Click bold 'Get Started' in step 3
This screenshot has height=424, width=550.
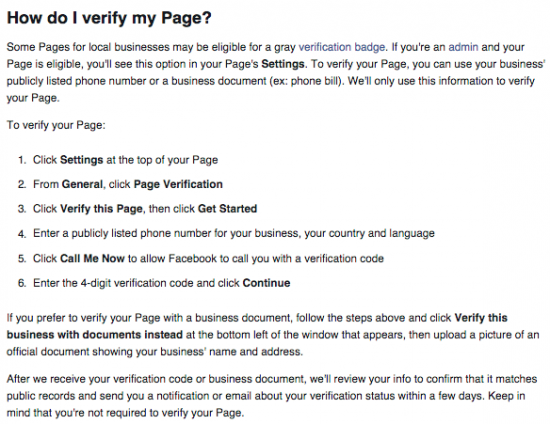coord(227,209)
